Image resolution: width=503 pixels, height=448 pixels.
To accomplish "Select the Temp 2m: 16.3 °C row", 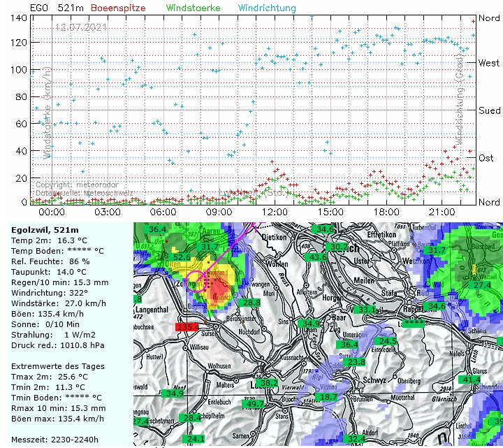I will pos(49,240).
